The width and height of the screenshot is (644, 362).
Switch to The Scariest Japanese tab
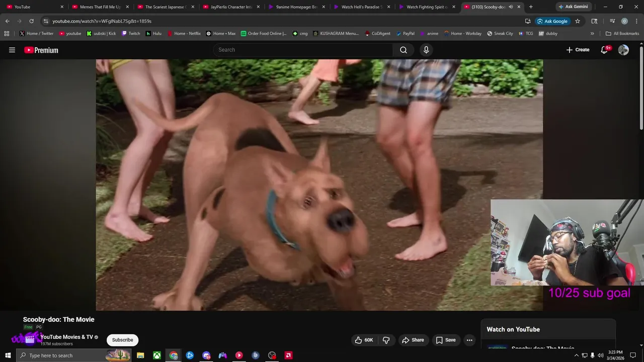click(x=166, y=7)
